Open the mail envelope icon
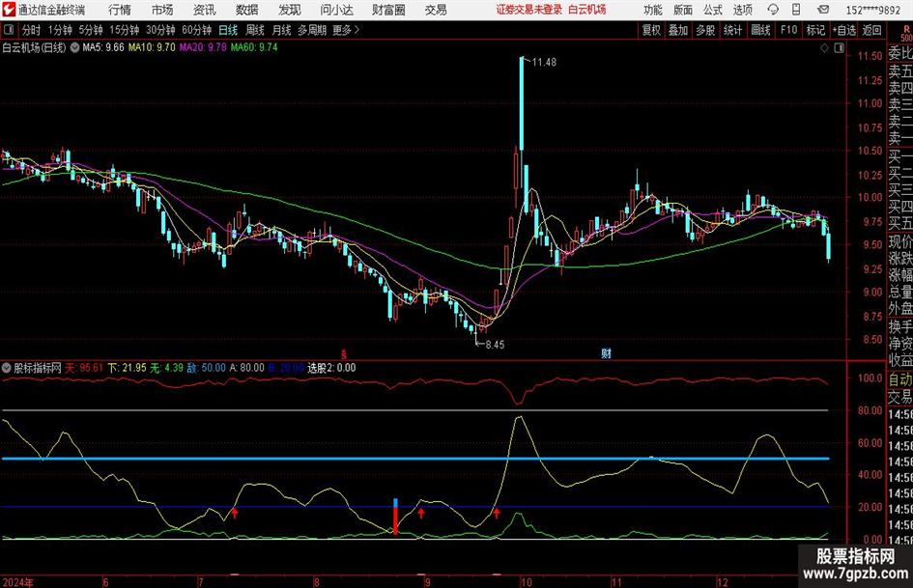 (x=823, y=10)
